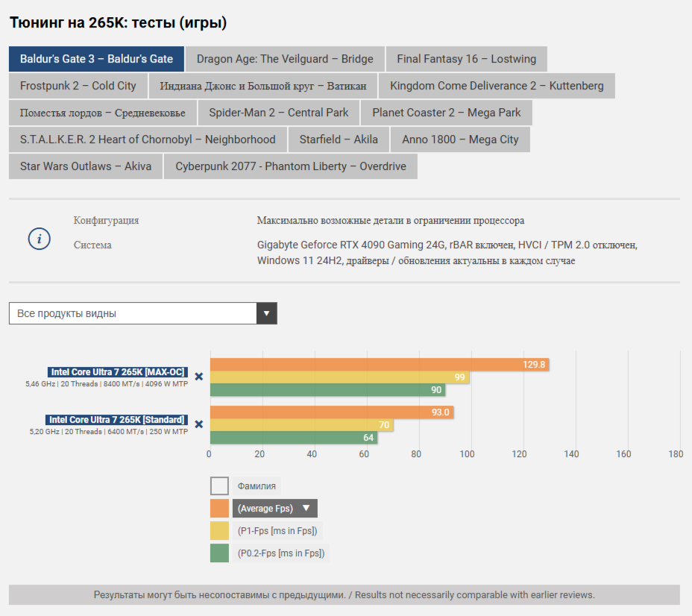This screenshot has height=616, width=692.
Task: Click the Конфигурация label
Action: (x=106, y=220)
